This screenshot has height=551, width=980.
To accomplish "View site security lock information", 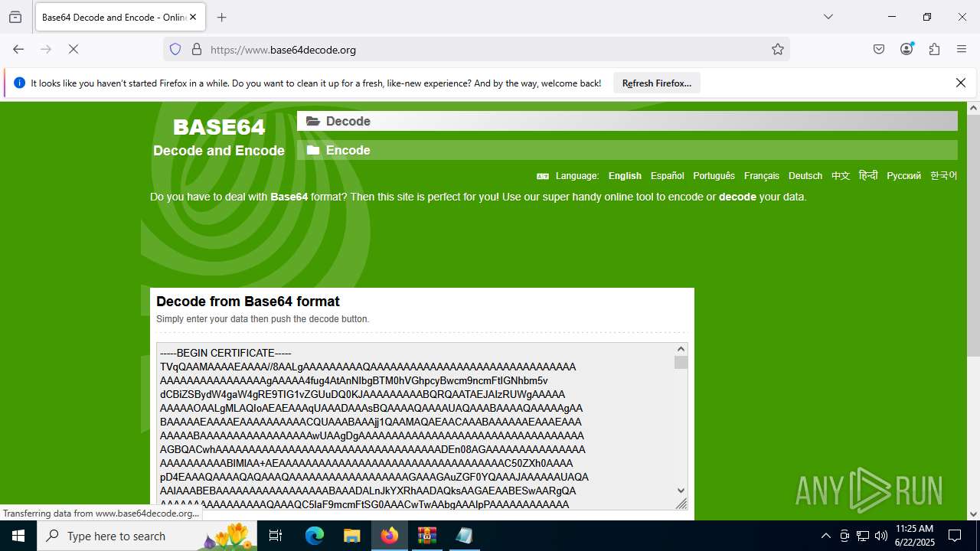I will (197, 50).
